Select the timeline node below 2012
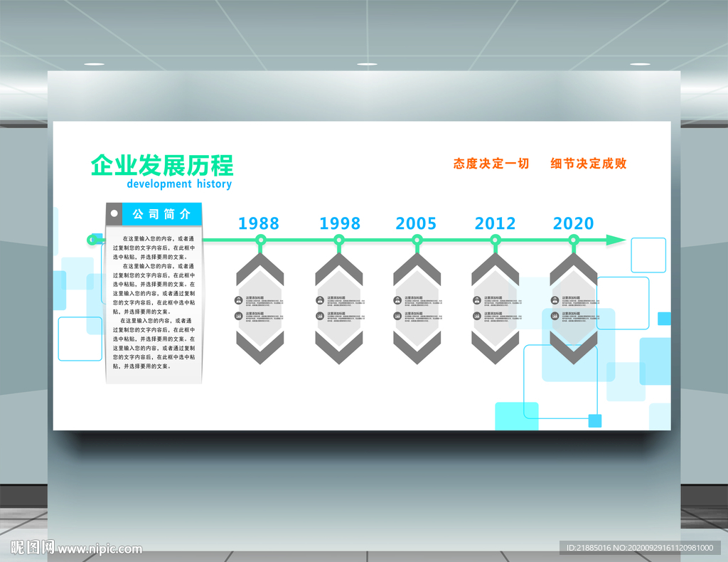The height and width of the screenshot is (562, 728). coord(496,240)
